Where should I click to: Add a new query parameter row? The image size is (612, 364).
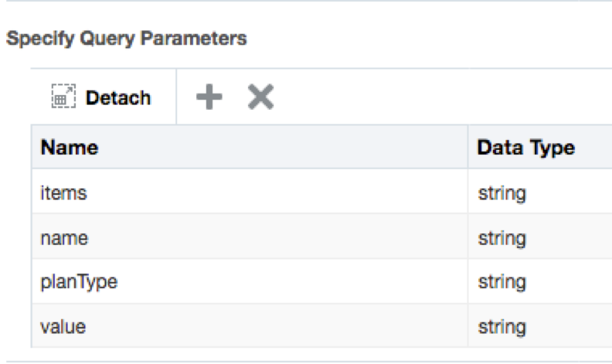coord(208,97)
